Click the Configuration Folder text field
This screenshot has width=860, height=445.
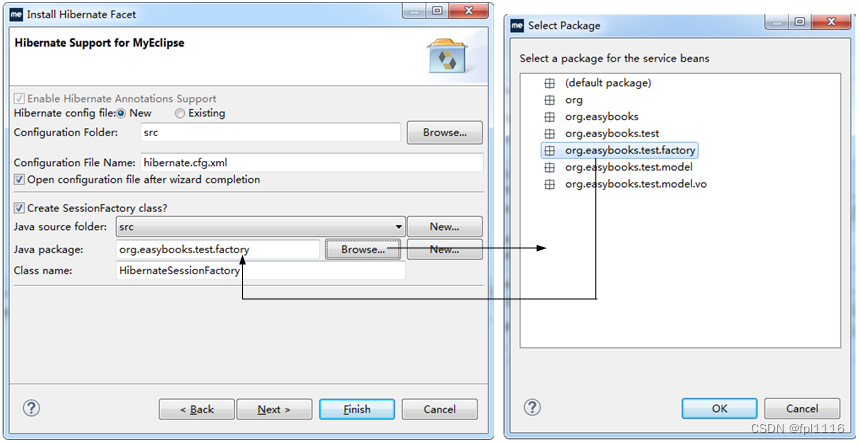[271, 133]
